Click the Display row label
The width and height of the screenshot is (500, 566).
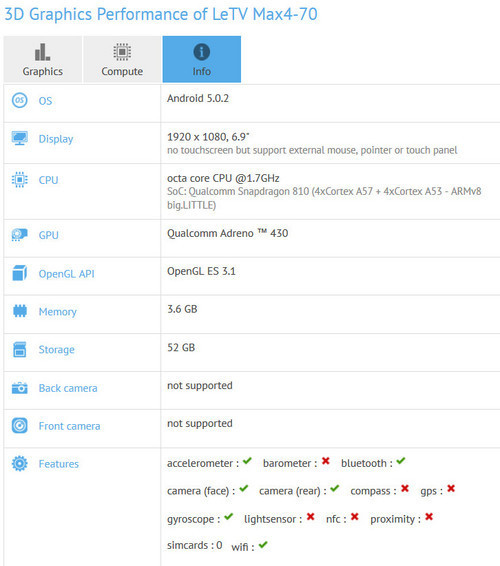pos(56,139)
